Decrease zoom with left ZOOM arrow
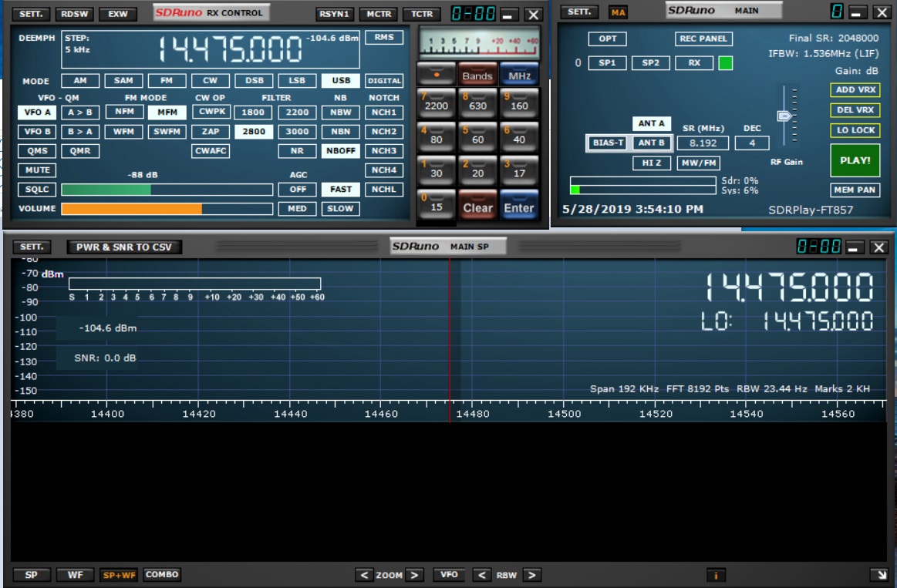 coord(364,575)
